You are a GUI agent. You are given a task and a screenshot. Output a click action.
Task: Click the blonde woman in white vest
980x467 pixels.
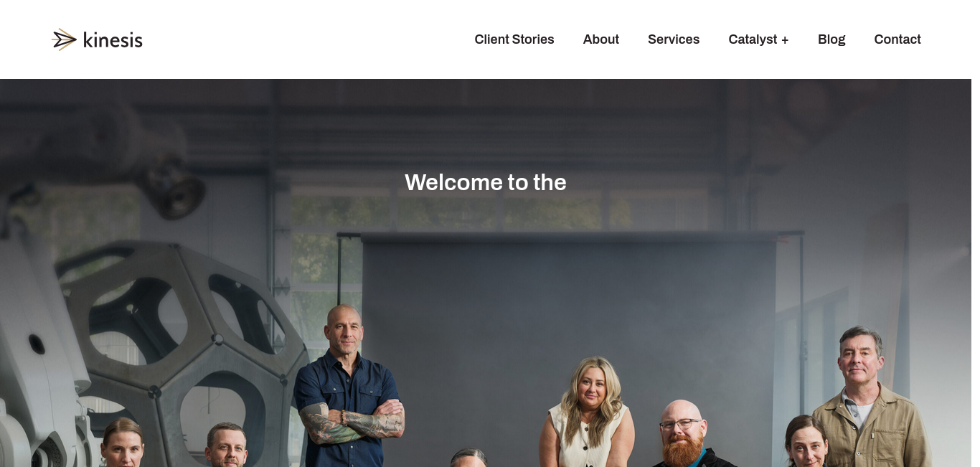point(588,412)
